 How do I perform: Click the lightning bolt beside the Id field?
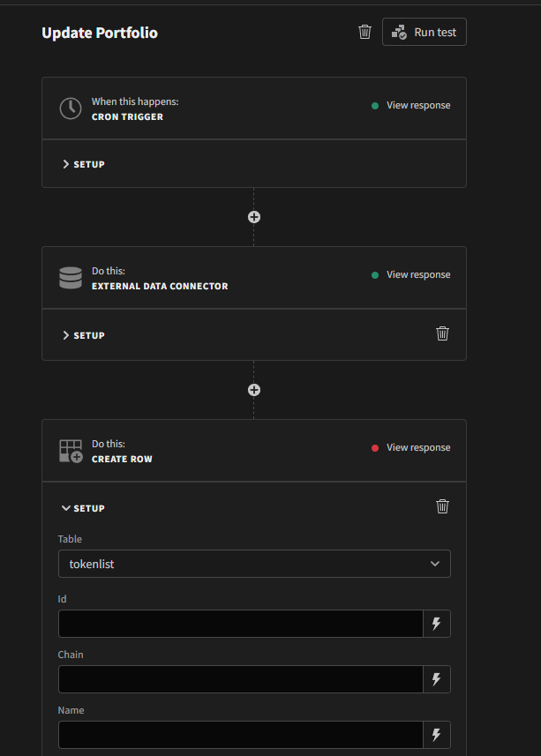tap(437, 624)
